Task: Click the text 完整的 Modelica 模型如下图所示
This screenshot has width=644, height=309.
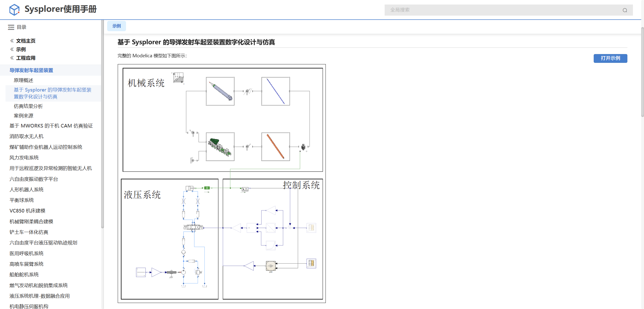Action: (152, 56)
